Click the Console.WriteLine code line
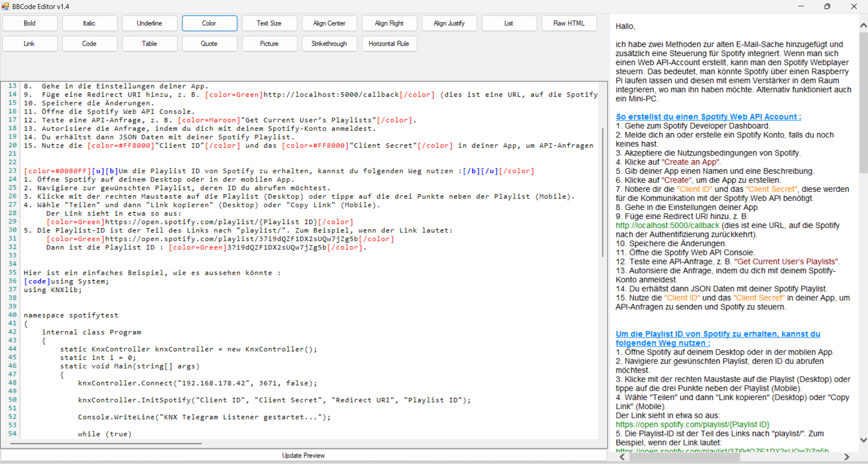The image size is (868, 464). point(204,417)
